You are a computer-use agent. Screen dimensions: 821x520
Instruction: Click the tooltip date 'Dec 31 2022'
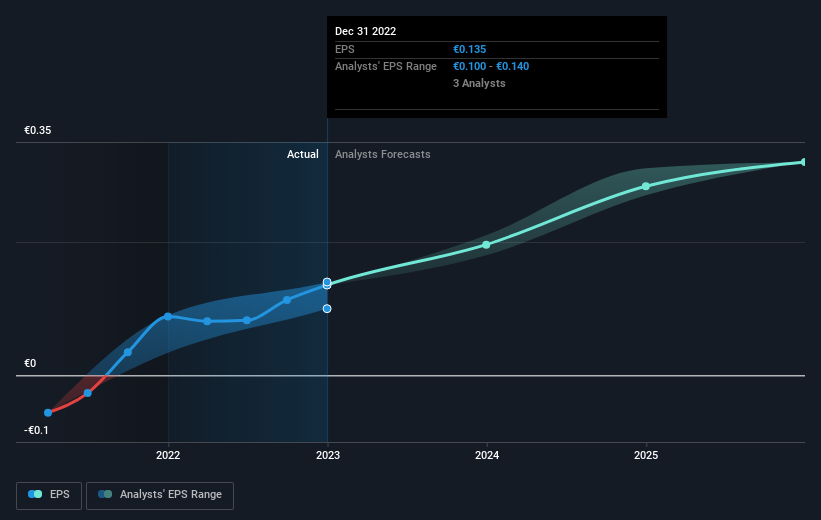tap(365, 31)
